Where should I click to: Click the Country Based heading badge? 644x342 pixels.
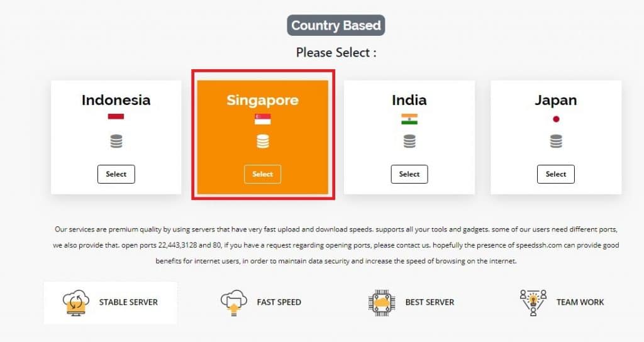point(336,26)
